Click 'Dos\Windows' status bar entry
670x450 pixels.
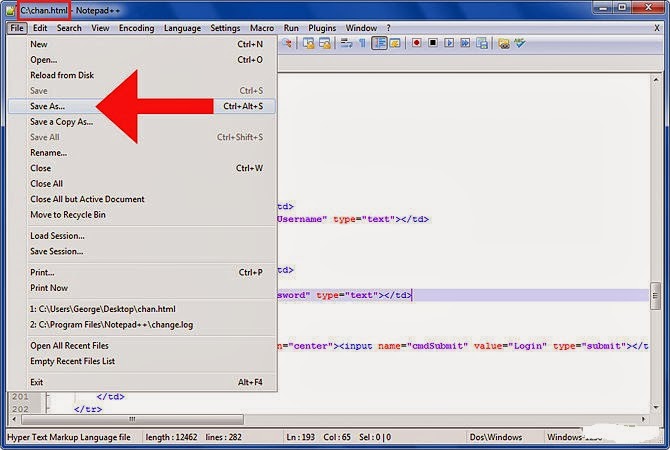[x=496, y=437]
